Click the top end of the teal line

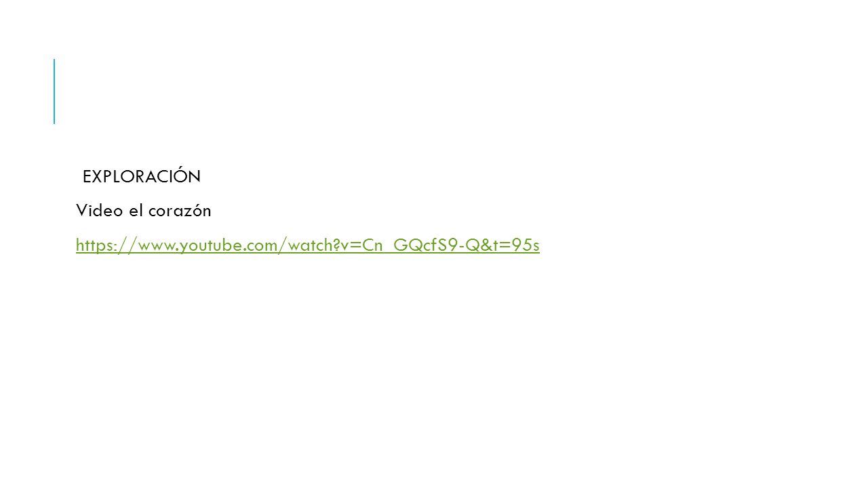pyautogui.click(x=54, y=60)
